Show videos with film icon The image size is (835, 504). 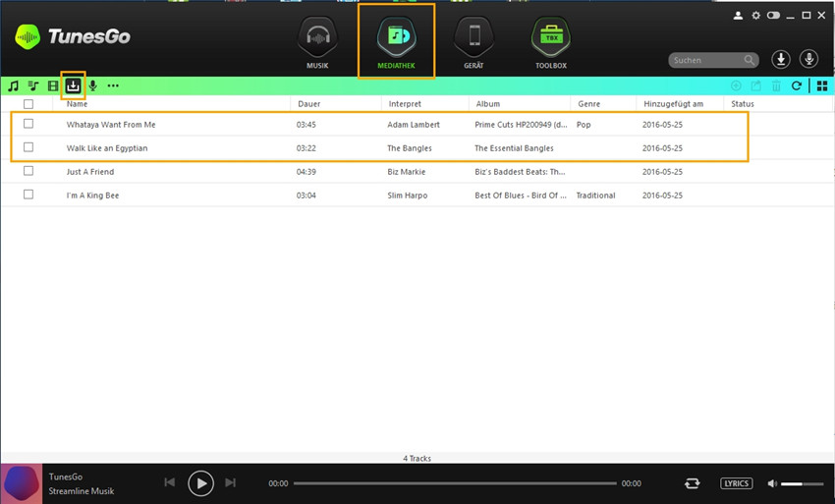53,85
